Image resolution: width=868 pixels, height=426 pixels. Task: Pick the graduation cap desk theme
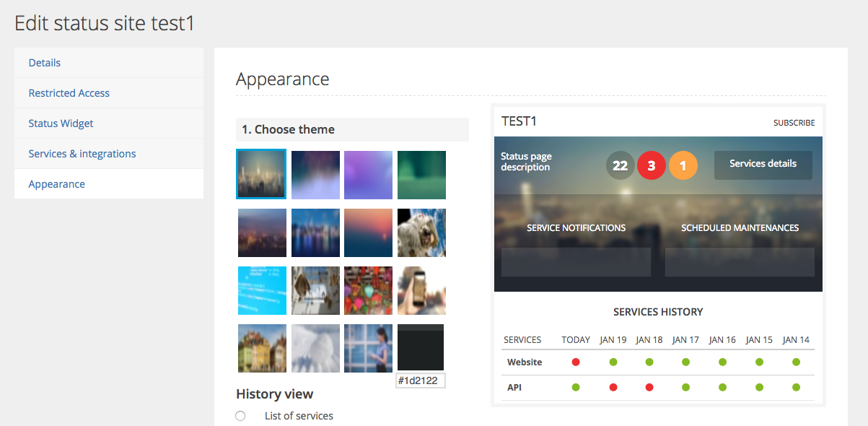(x=315, y=290)
